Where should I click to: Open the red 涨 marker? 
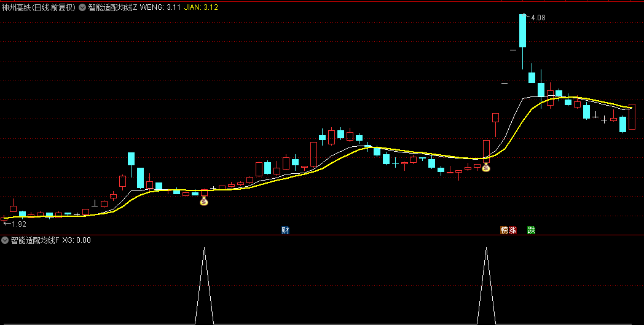coord(512,230)
